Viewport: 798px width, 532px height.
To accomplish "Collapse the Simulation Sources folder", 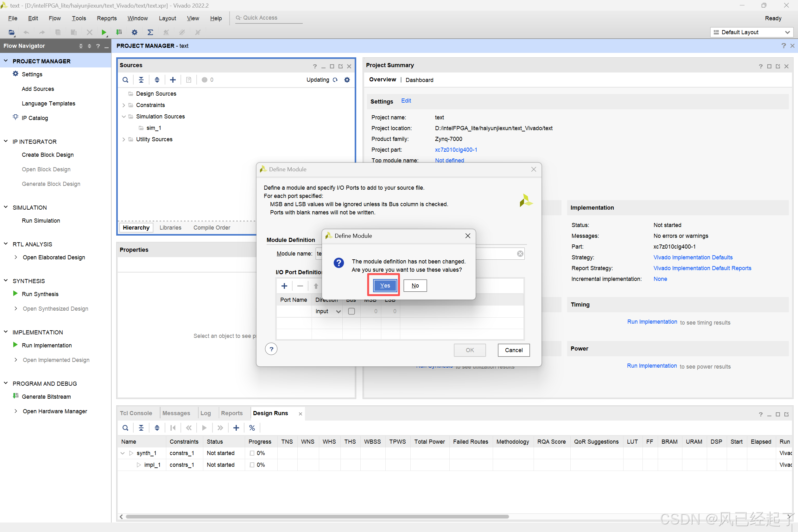I will [x=123, y=117].
